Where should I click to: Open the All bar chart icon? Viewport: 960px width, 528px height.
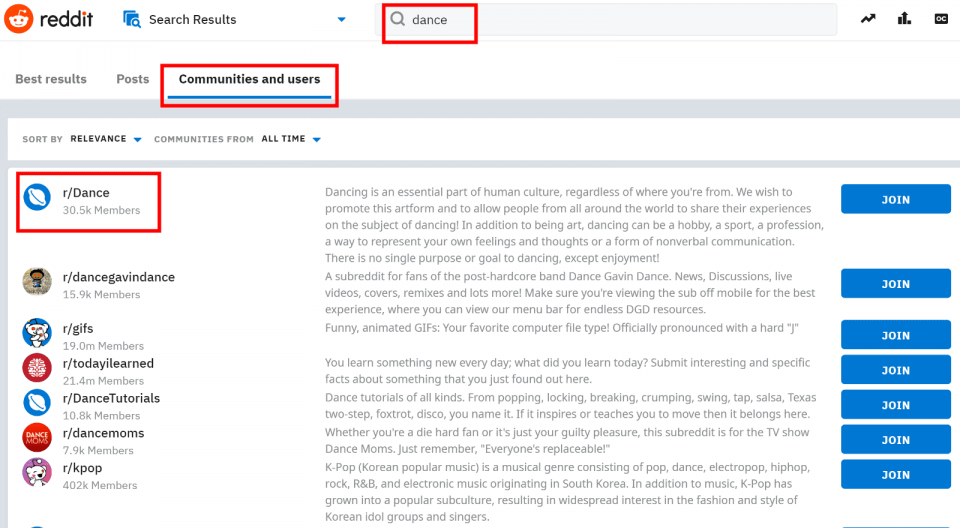pyautogui.click(x=904, y=19)
